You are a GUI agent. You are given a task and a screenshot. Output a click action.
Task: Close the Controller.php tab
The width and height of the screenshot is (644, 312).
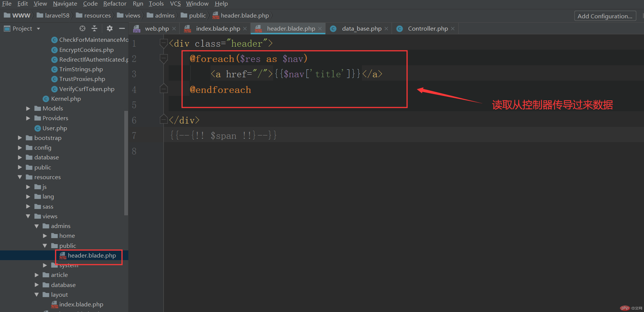click(x=453, y=29)
